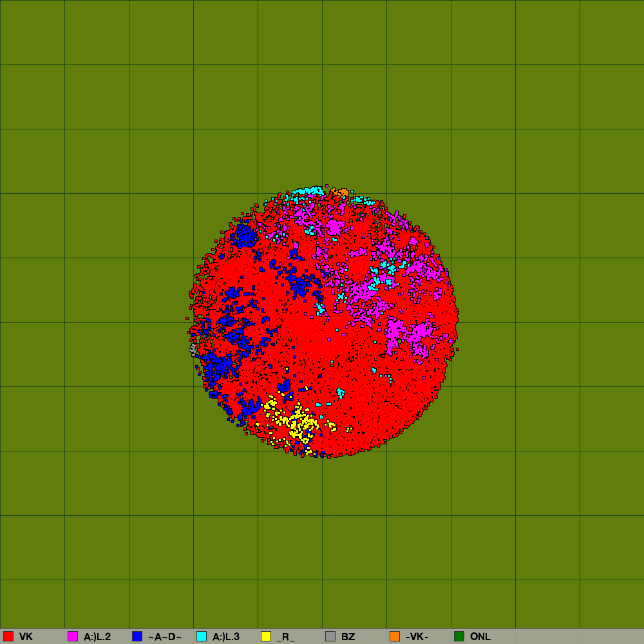Select the ~A~D~ legend label
Image resolution: width=644 pixels, height=644 pixels.
(165, 637)
